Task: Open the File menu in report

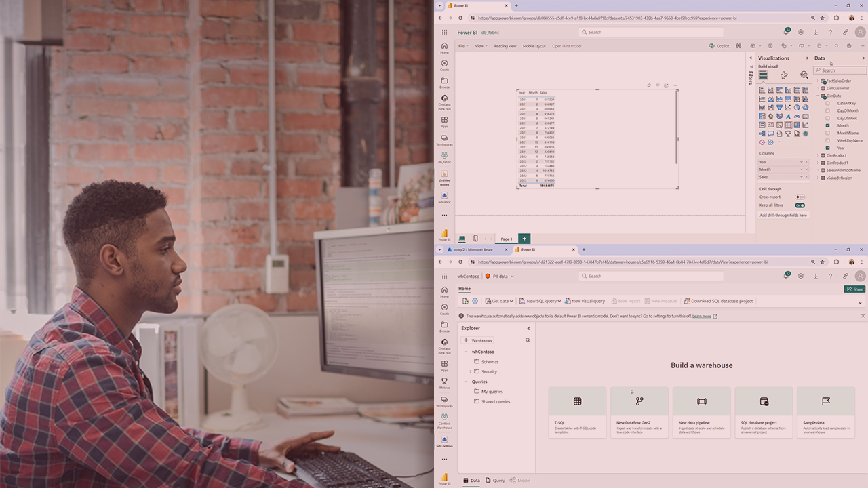Action: [x=462, y=46]
